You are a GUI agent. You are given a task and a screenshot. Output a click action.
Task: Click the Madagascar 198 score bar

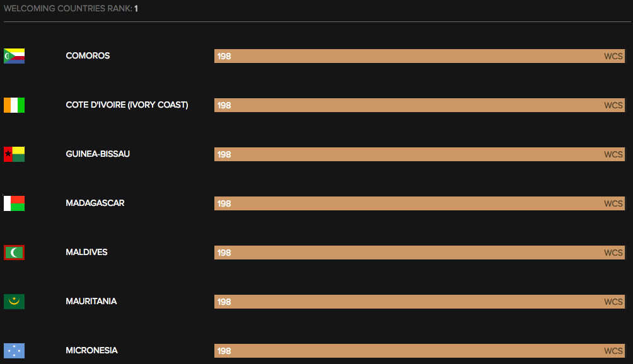click(419, 203)
